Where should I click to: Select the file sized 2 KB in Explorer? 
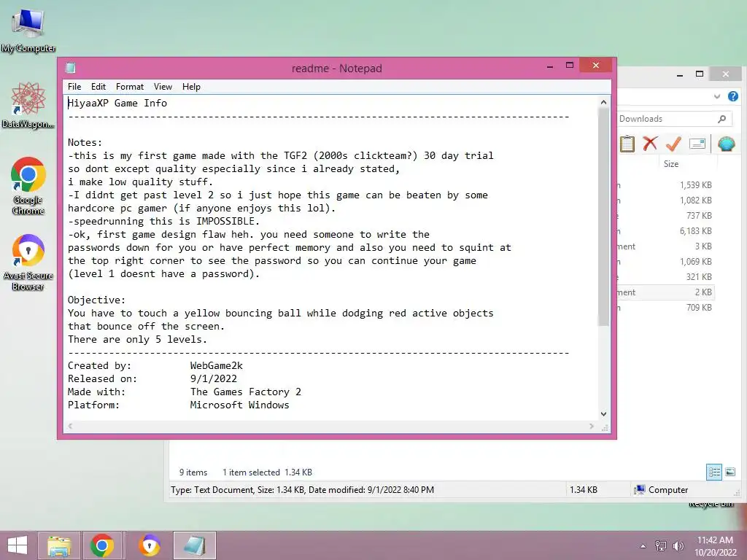(665, 292)
